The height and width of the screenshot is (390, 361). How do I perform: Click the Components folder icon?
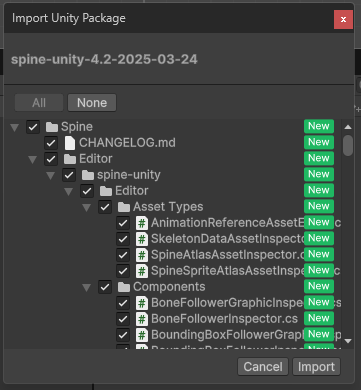[x=124, y=287]
